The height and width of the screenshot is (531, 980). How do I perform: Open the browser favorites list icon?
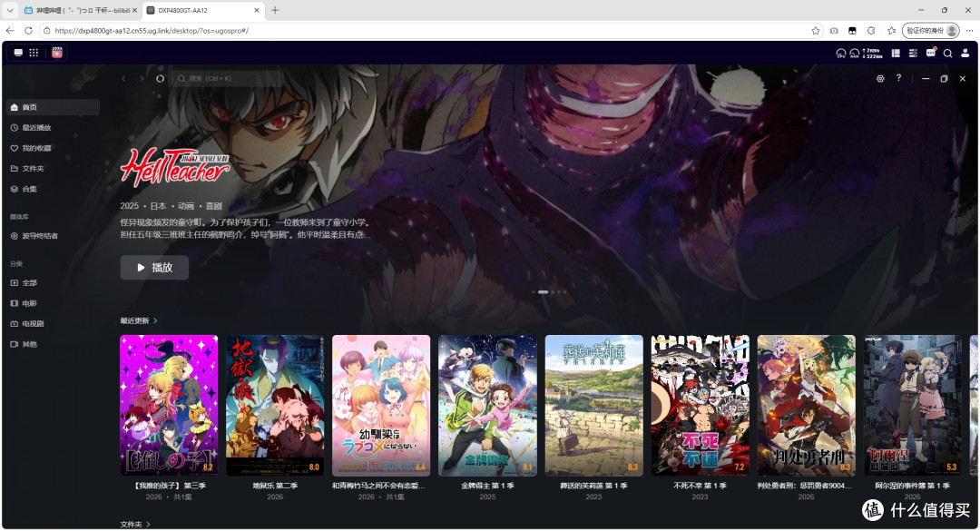click(x=891, y=31)
